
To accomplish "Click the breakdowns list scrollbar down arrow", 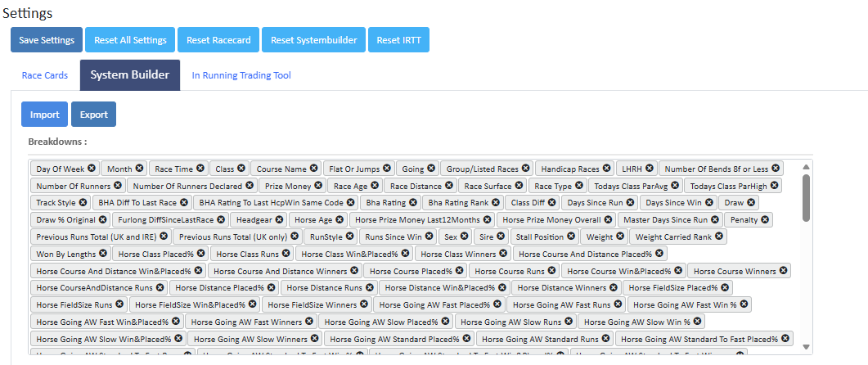I will [807, 346].
